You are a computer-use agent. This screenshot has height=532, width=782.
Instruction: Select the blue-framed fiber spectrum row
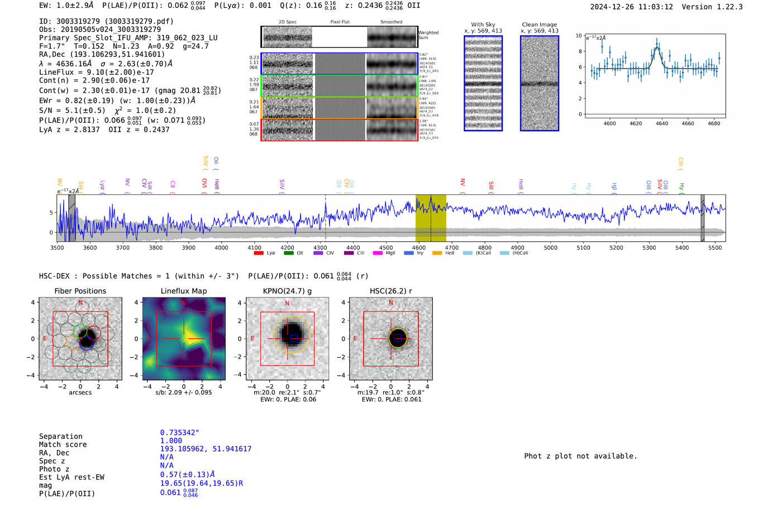340,64
